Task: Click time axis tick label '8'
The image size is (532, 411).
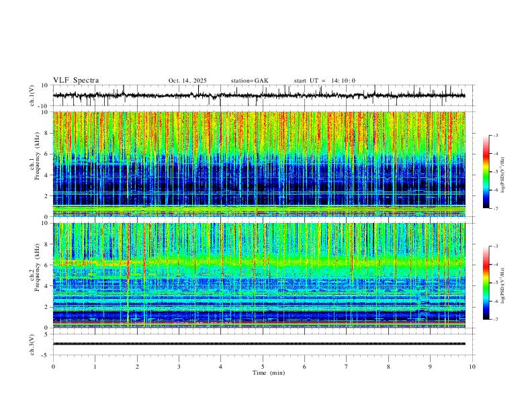Action: [x=388, y=367]
